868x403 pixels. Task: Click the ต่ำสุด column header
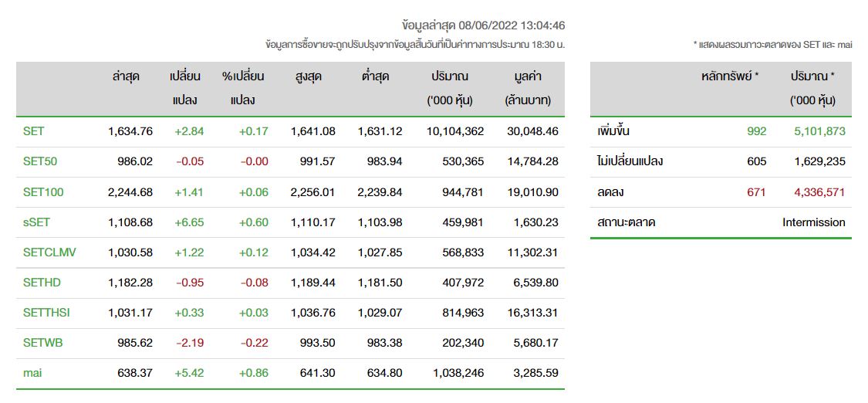(375, 77)
